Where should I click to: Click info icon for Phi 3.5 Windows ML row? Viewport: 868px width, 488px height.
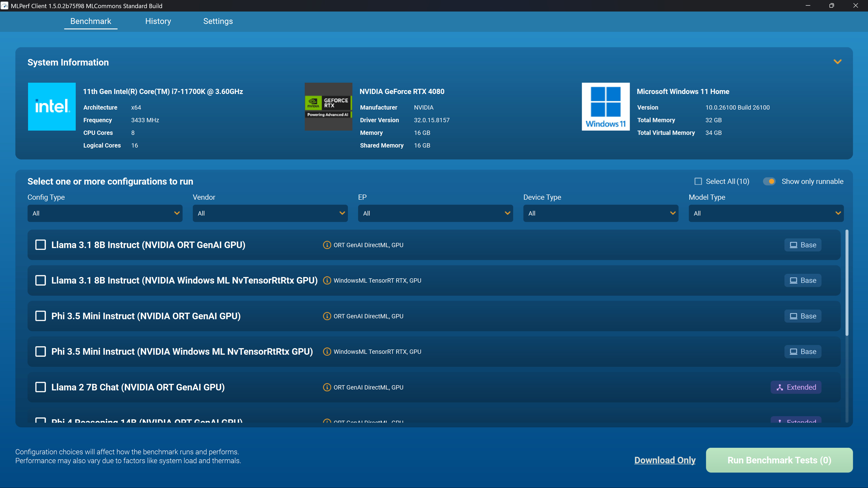326,352
